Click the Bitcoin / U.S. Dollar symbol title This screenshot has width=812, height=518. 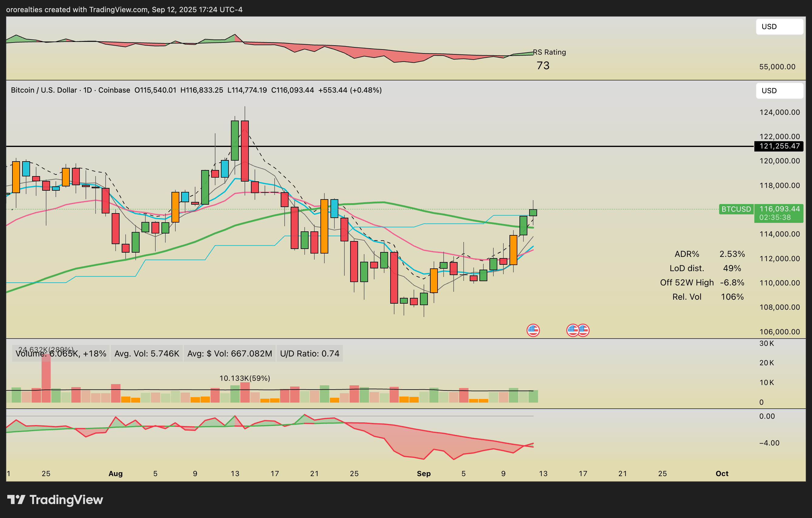44,90
